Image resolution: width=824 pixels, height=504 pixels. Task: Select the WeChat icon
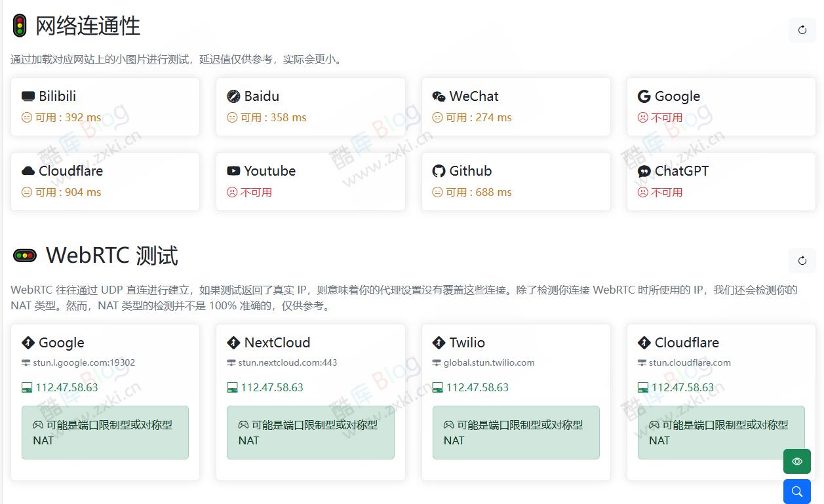[439, 96]
